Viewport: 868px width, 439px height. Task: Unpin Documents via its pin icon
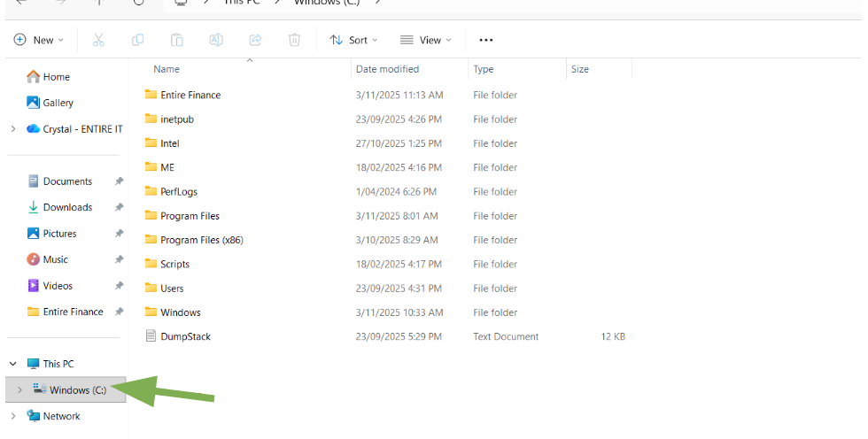[119, 181]
